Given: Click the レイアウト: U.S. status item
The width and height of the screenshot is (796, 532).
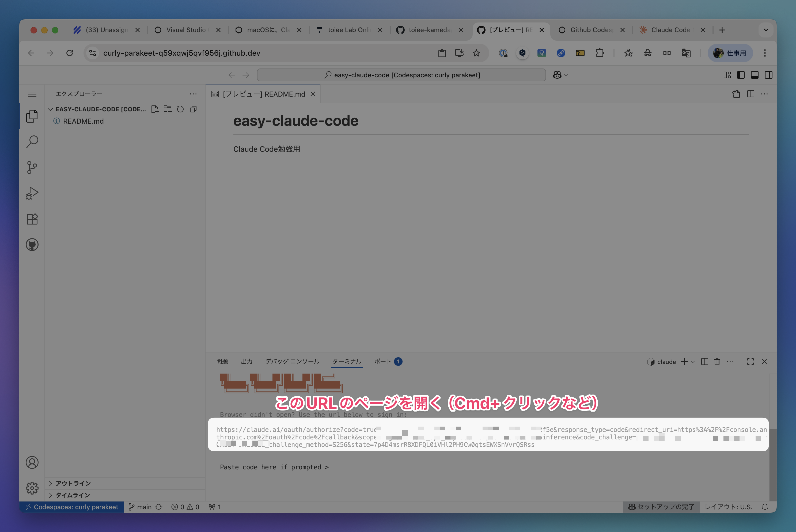Looking at the screenshot, I should [729, 507].
